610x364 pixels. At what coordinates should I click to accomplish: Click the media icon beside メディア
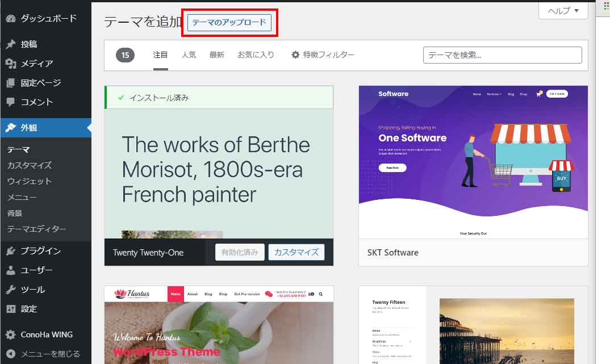[11, 64]
